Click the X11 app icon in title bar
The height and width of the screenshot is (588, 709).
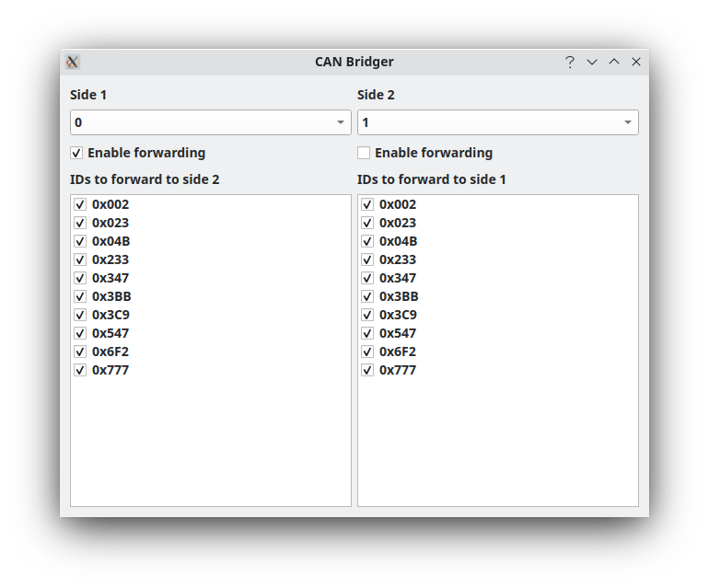(x=73, y=62)
